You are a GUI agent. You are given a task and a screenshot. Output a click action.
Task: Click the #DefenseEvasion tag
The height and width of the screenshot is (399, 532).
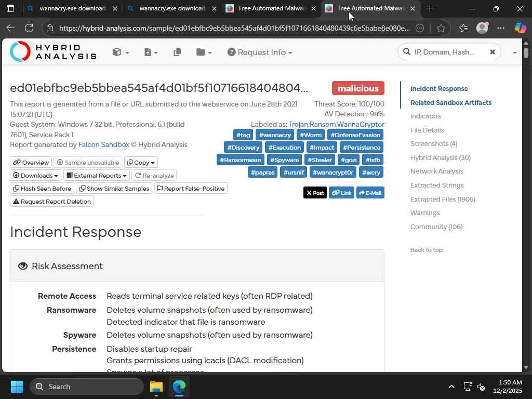(355, 135)
